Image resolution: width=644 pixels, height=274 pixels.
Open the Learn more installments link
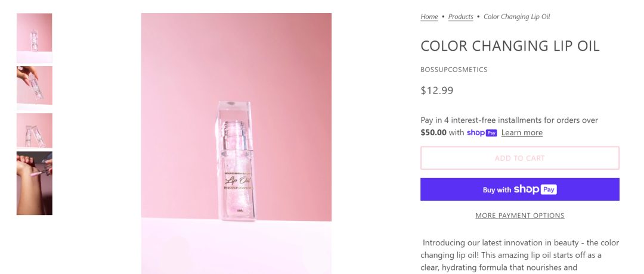pos(522,133)
